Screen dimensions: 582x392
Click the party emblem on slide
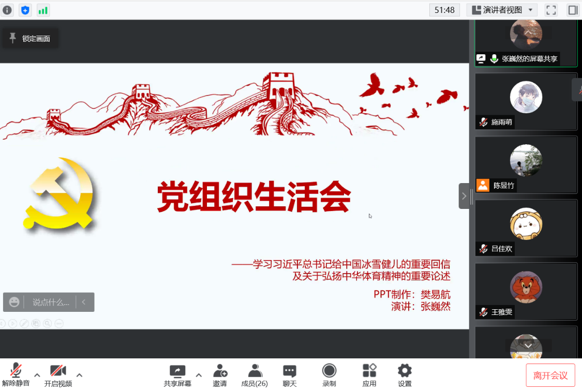click(59, 194)
